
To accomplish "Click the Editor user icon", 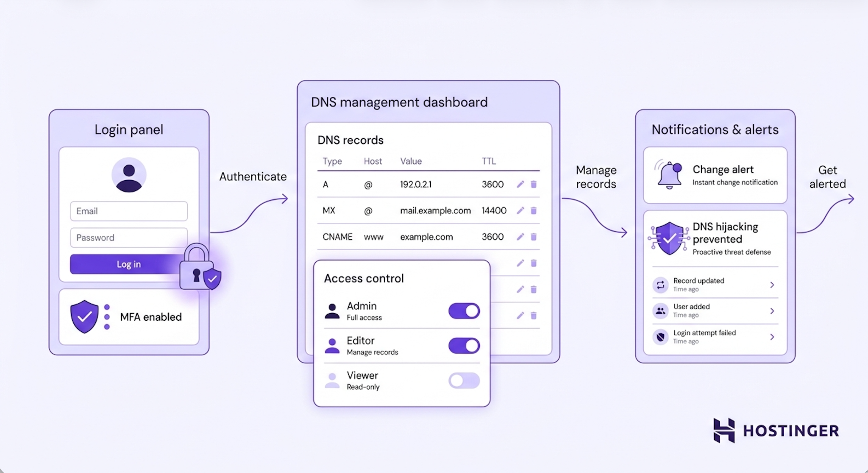I will [332, 346].
